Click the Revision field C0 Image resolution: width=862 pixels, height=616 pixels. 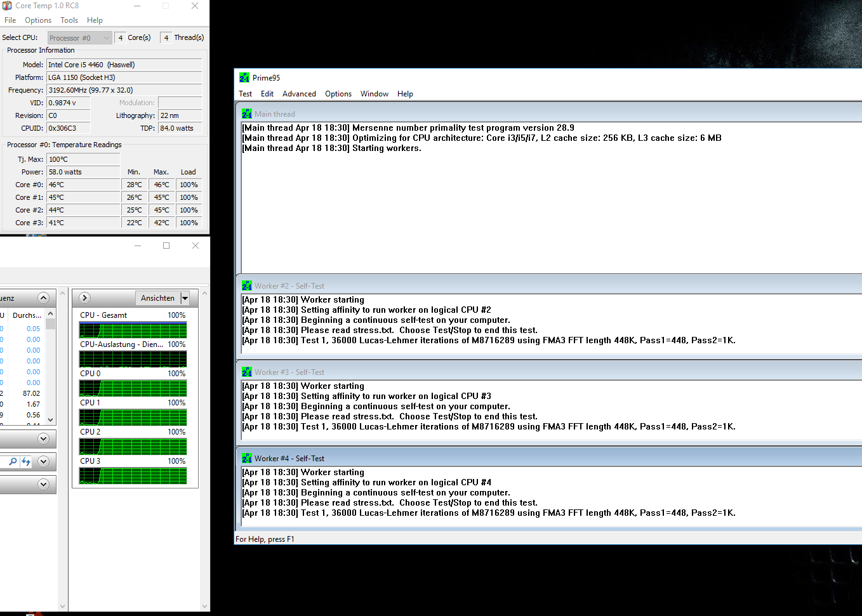[x=69, y=115]
